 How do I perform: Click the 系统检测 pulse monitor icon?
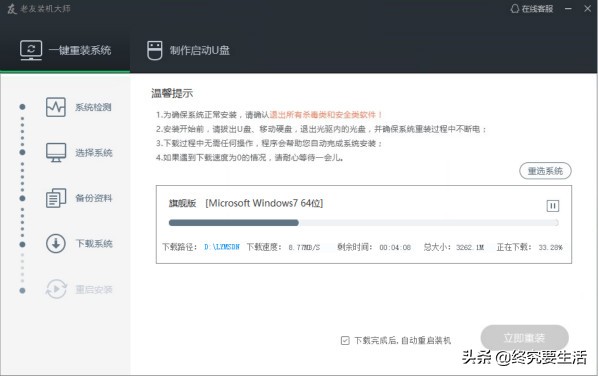tap(56, 107)
